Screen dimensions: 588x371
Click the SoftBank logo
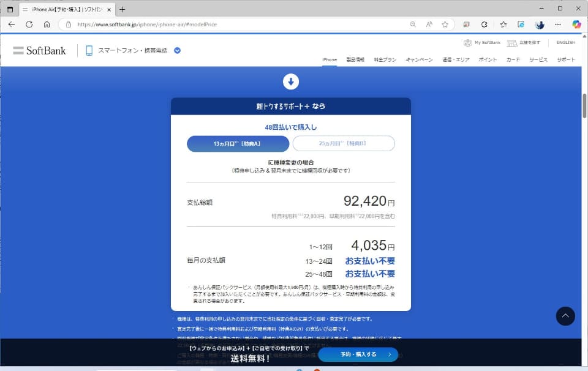pyautogui.click(x=39, y=51)
